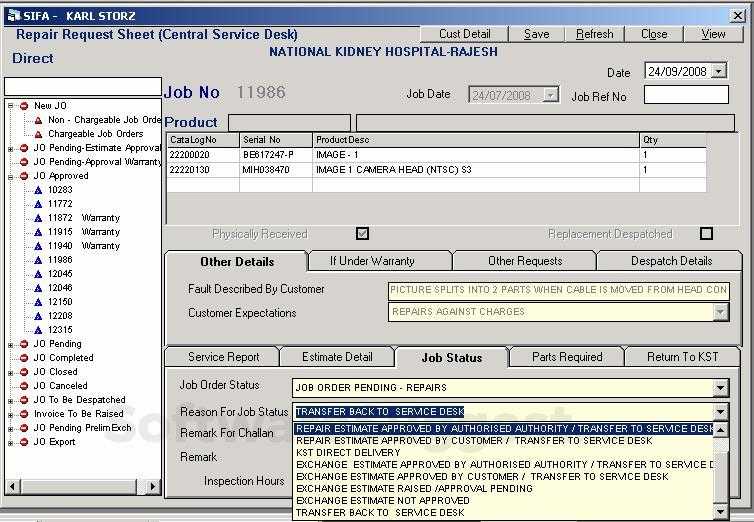This screenshot has width=754, height=522.
Task: Click the blue triangle icon for job 12315
Action: (38, 330)
